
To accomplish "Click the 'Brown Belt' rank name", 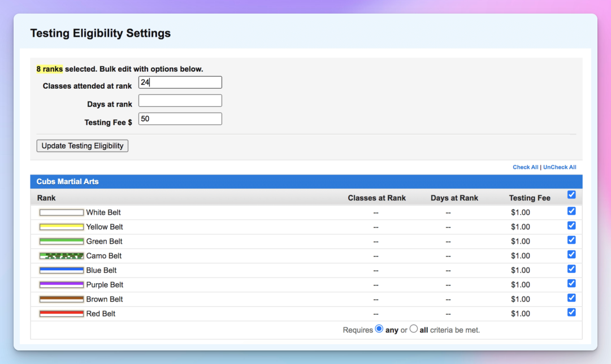I will (105, 299).
